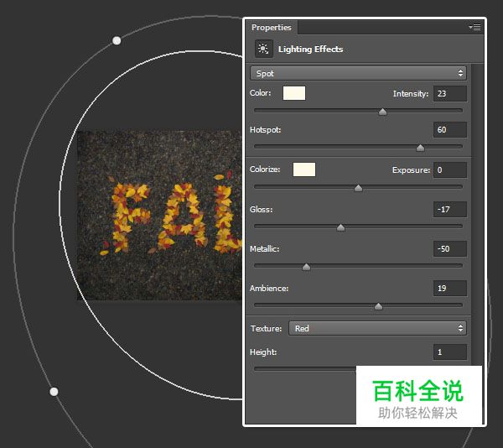Open the Texture channel dropdown set to Red
The image size is (503, 448).
tap(377, 328)
